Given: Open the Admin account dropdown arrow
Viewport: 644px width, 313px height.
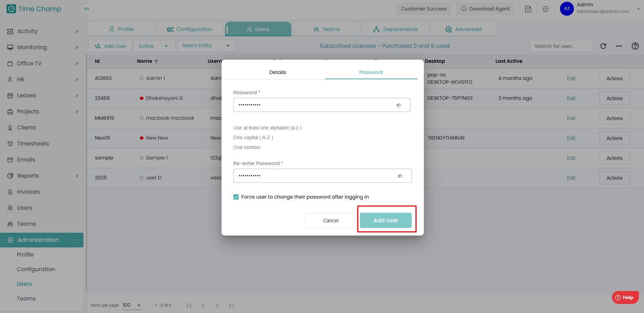Looking at the screenshot, I should [638, 9].
